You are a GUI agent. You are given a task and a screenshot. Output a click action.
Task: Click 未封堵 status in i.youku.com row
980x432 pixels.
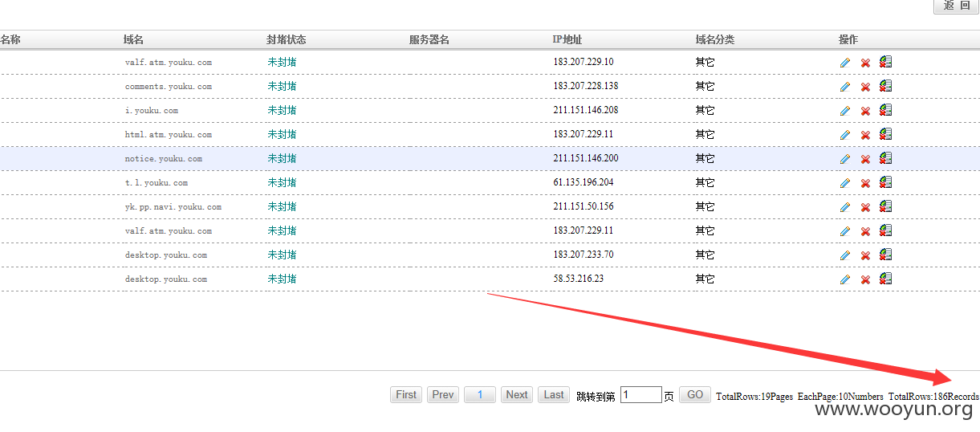(x=283, y=110)
